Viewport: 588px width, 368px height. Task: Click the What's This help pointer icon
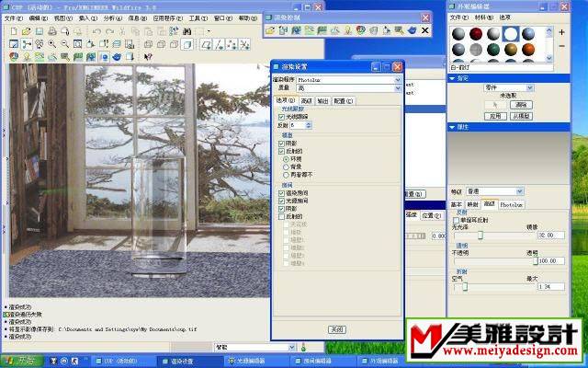click(x=148, y=57)
